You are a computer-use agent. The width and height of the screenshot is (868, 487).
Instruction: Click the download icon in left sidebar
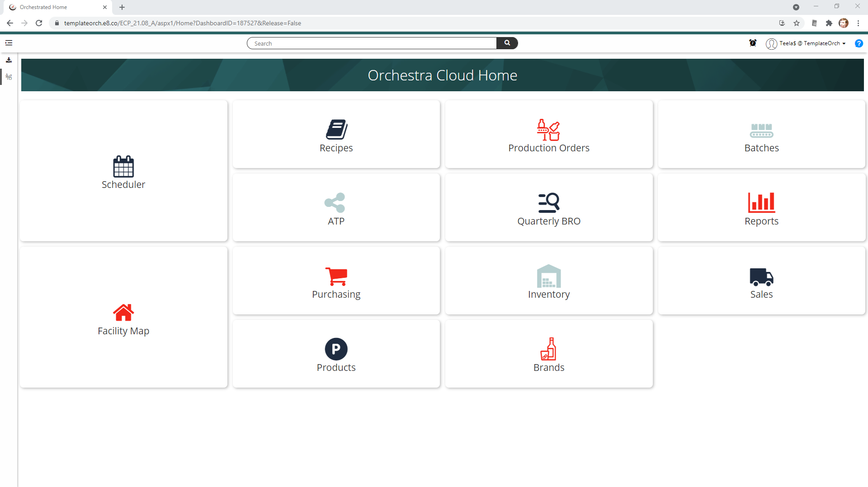(x=9, y=60)
